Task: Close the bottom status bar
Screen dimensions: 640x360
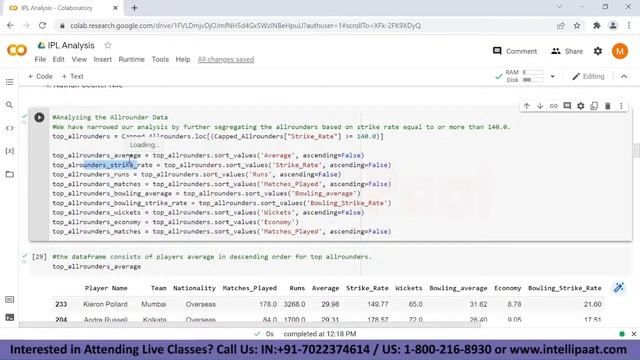Action: [633, 334]
